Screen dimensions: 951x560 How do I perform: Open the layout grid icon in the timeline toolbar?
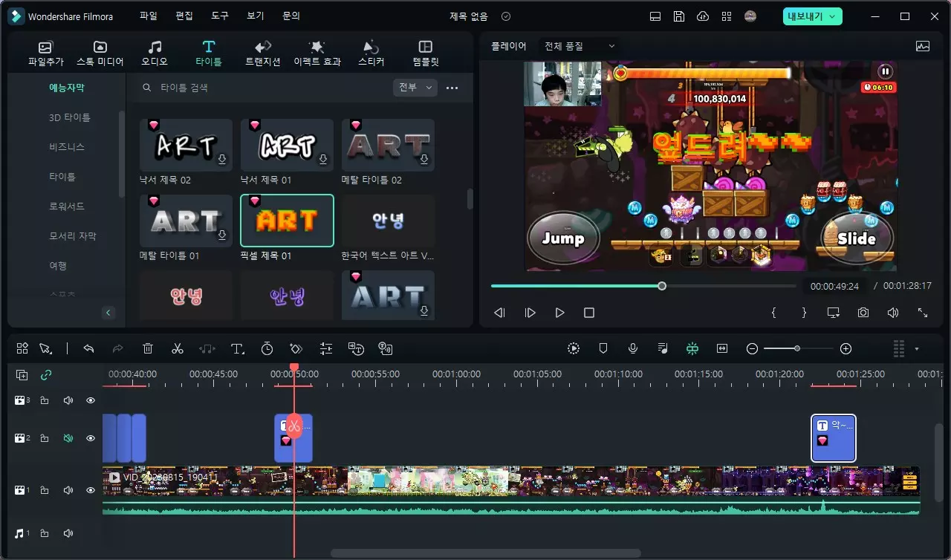[22, 348]
